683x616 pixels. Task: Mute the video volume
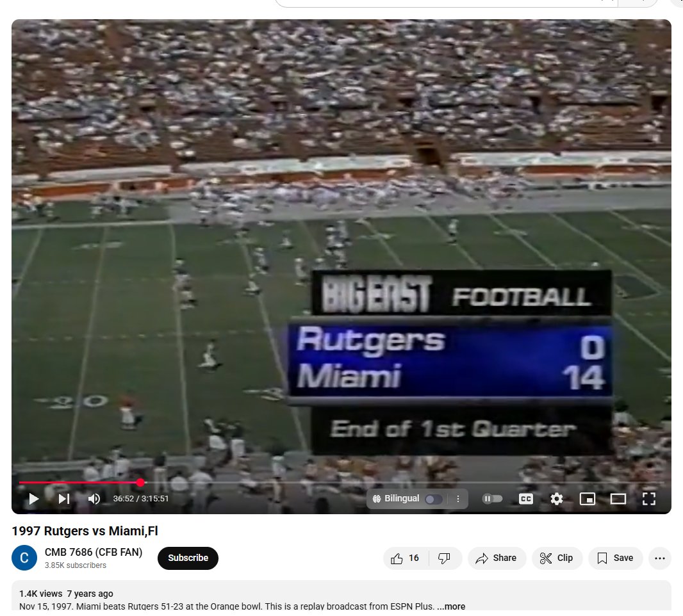pyautogui.click(x=94, y=498)
